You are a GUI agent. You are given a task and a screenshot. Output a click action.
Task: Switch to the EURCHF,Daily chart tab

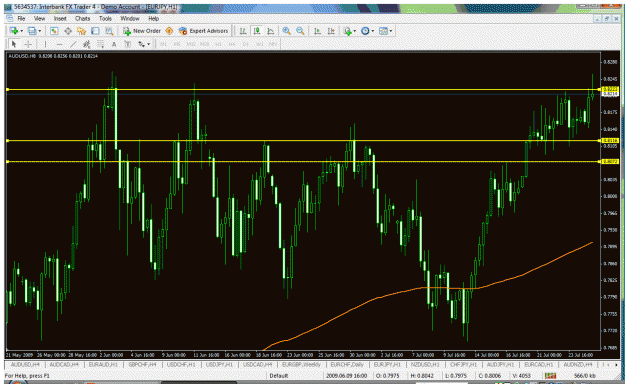click(347, 364)
